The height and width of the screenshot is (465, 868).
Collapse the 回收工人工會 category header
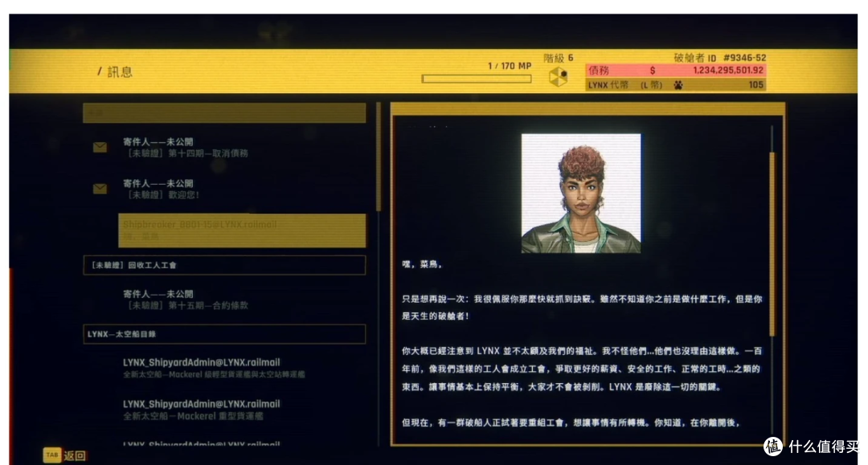[224, 265]
